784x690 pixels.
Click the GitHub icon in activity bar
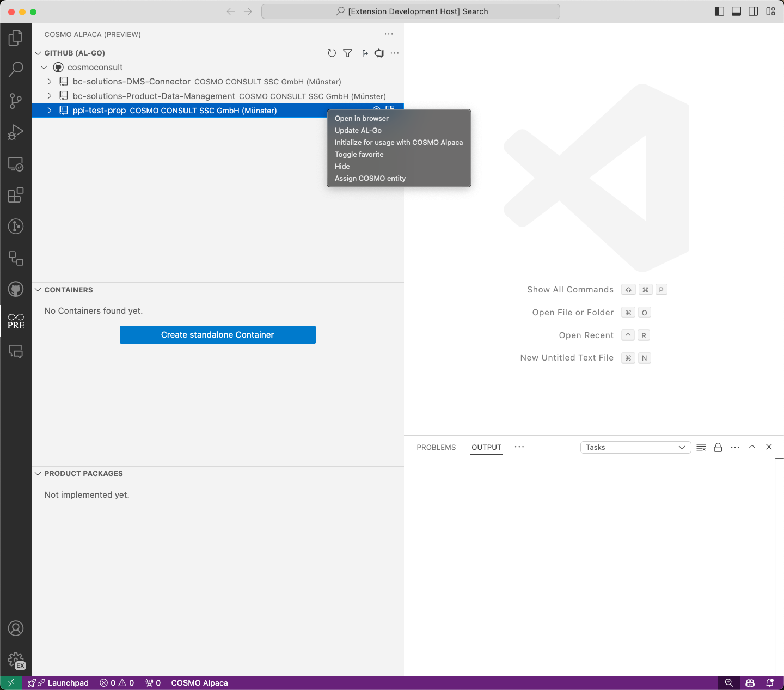click(x=16, y=289)
